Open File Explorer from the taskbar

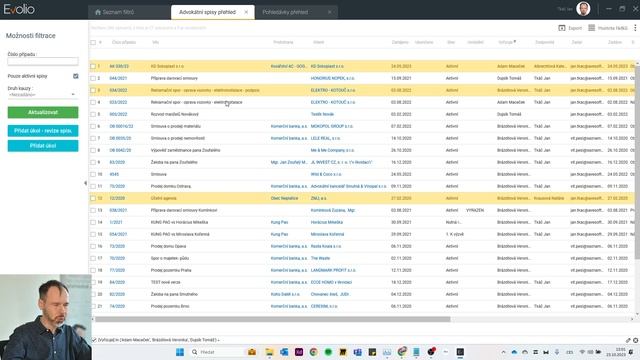269,352
